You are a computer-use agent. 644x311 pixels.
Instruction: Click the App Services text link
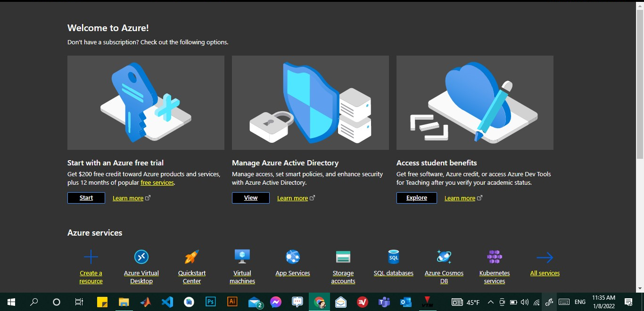(293, 273)
